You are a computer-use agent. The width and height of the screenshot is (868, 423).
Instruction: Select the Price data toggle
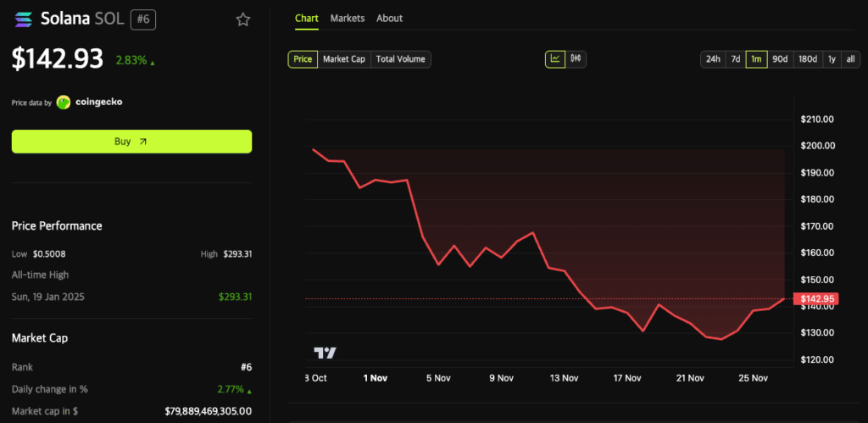coord(303,59)
